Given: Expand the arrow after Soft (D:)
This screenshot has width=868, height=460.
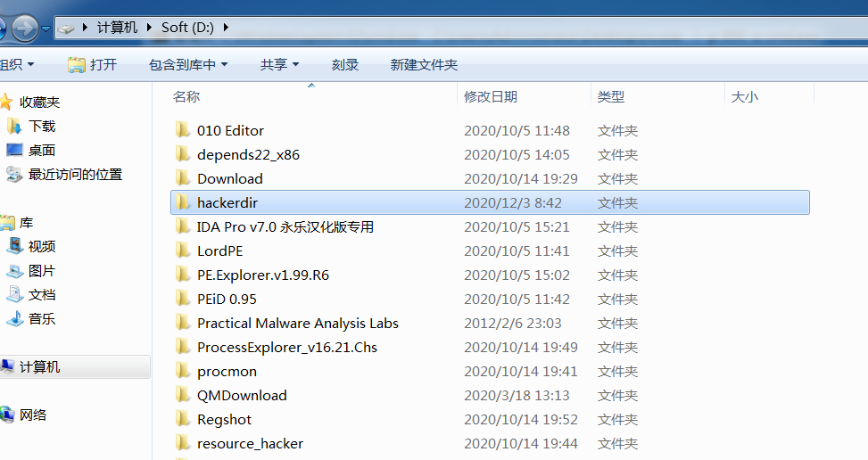Looking at the screenshot, I should (226, 27).
